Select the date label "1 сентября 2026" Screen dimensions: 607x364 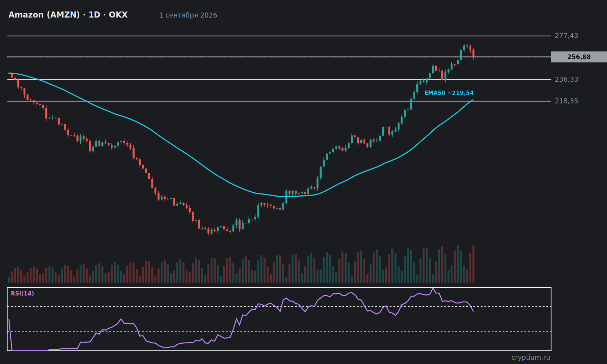188,15
